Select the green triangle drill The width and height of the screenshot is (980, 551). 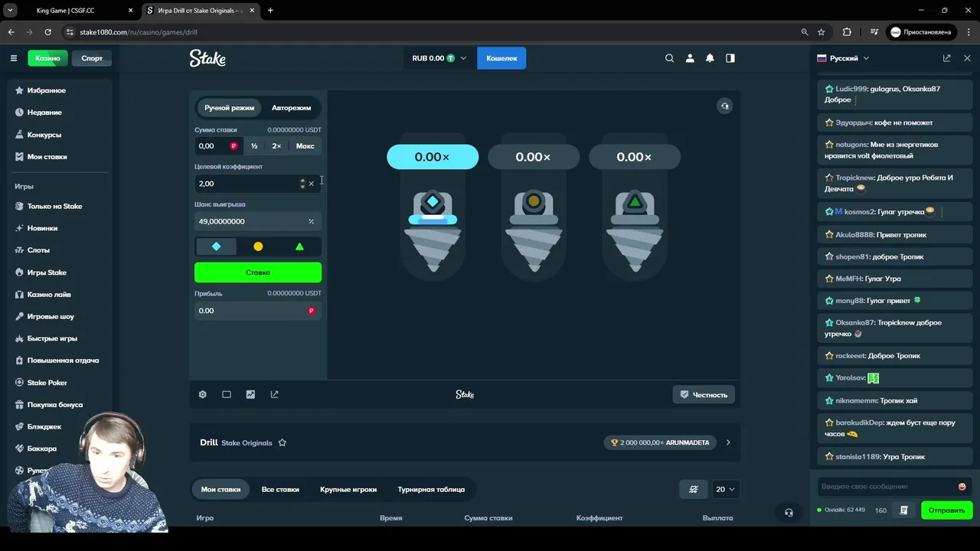tap(299, 246)
